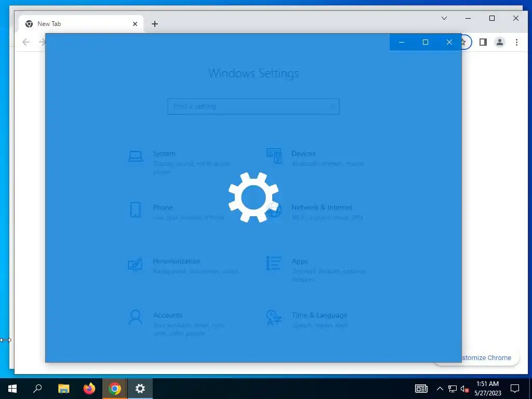Open the Devices settings category

(x=318, y=158)
